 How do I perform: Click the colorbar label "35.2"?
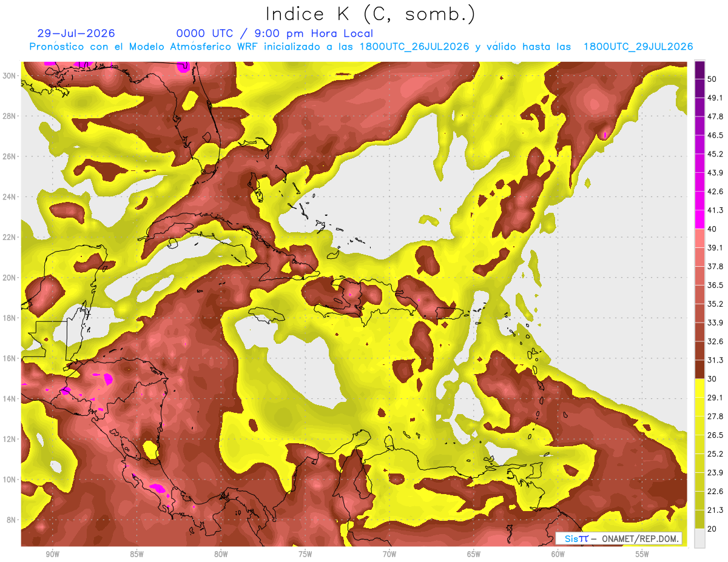coord(714,304)
